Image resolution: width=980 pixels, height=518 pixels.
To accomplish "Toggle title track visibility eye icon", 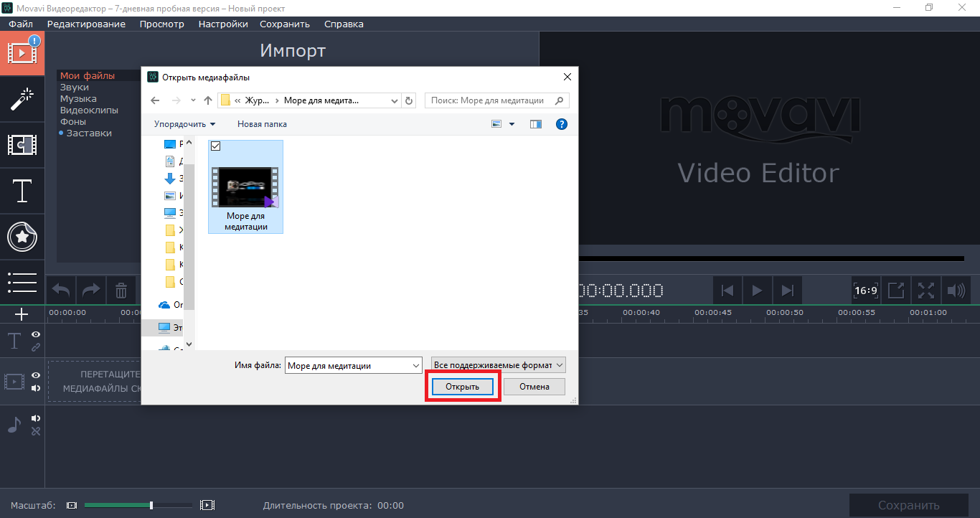I will tap(36, 334).
